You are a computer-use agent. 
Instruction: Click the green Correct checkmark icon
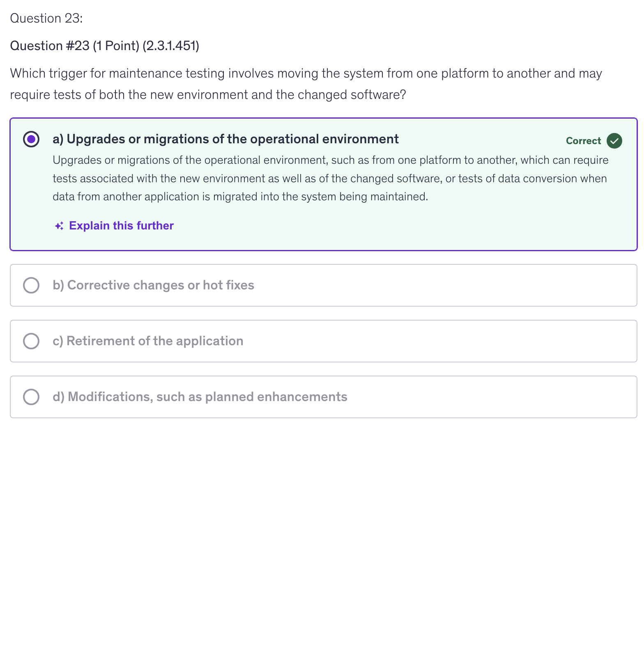click(x=614, y=141)
